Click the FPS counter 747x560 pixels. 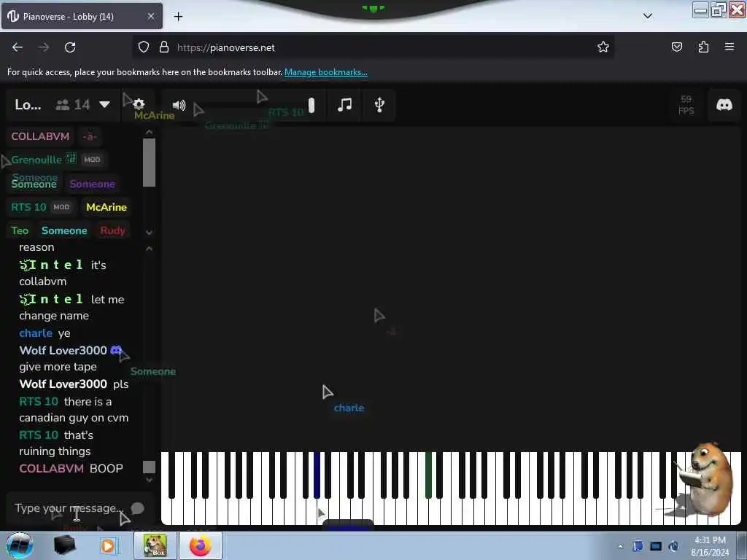[686, 105]
